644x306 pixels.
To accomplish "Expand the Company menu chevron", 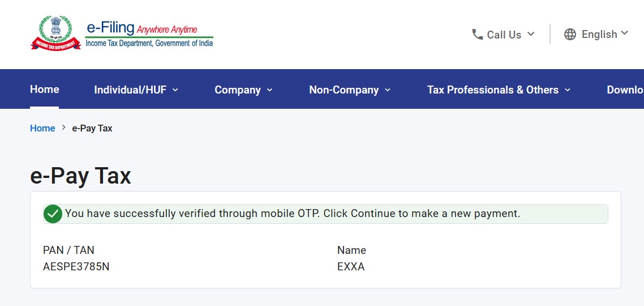I will coord(269,90).
